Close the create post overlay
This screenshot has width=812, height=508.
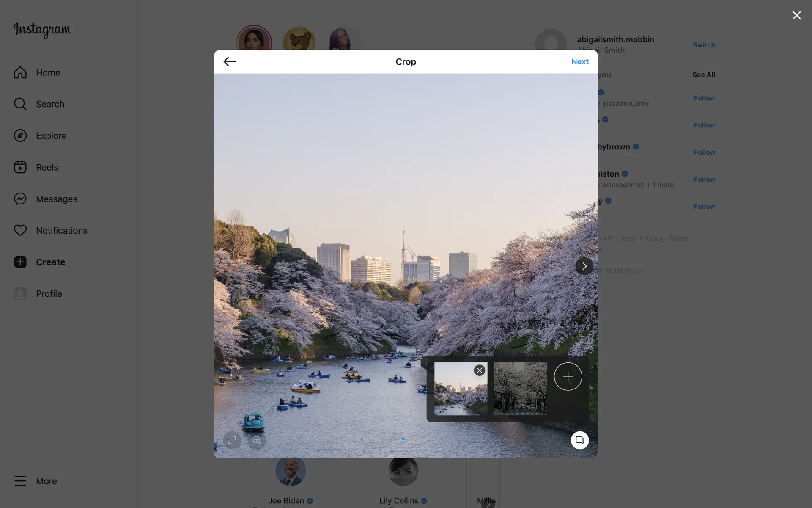point(796,16)
